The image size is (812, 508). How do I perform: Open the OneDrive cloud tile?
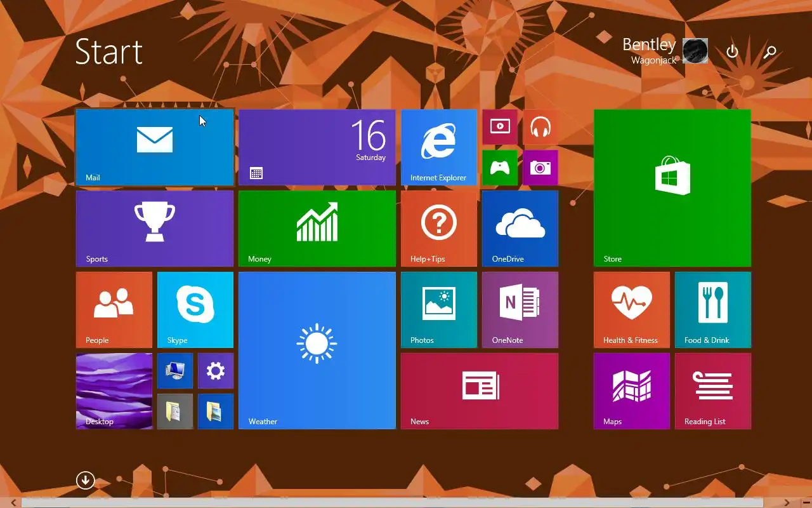point(520,229)
